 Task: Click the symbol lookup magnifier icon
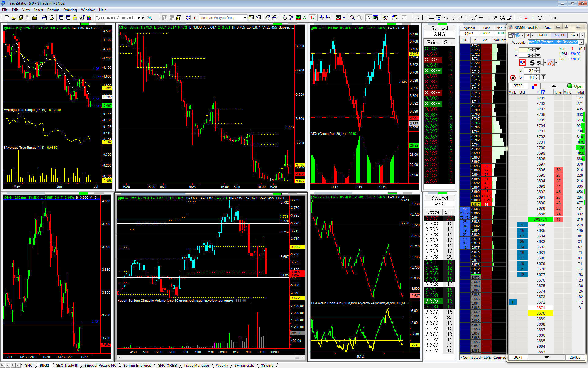[x=149, y=18]
